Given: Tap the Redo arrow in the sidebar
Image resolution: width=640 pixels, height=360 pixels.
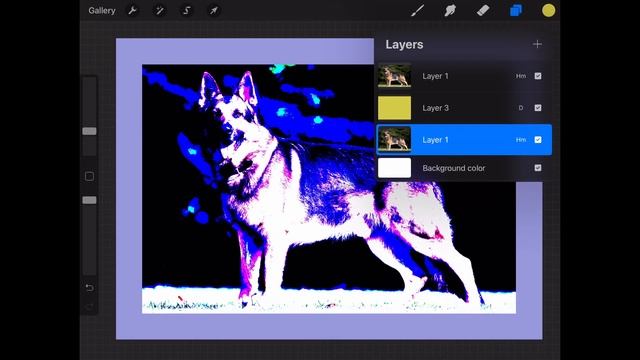Looking at the screenshot, I should pyautogui.click(x=89, y=307).
